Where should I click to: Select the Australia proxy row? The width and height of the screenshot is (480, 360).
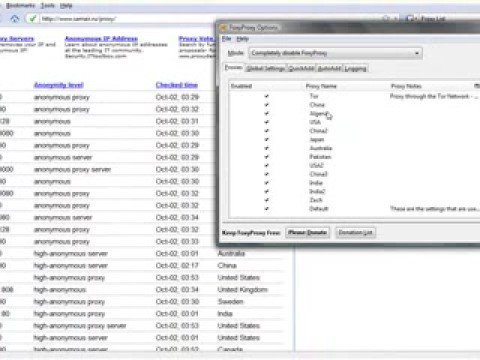tap(355, 148)
